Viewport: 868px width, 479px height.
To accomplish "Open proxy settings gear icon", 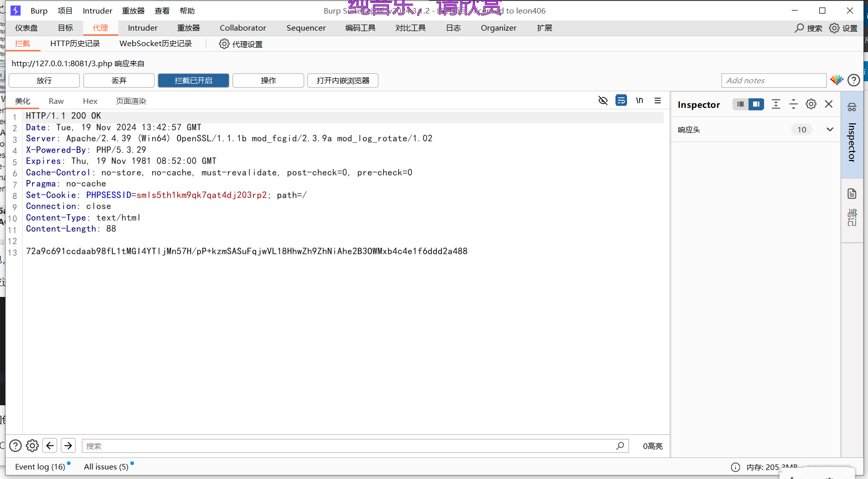I will click(x=224, y=44).
